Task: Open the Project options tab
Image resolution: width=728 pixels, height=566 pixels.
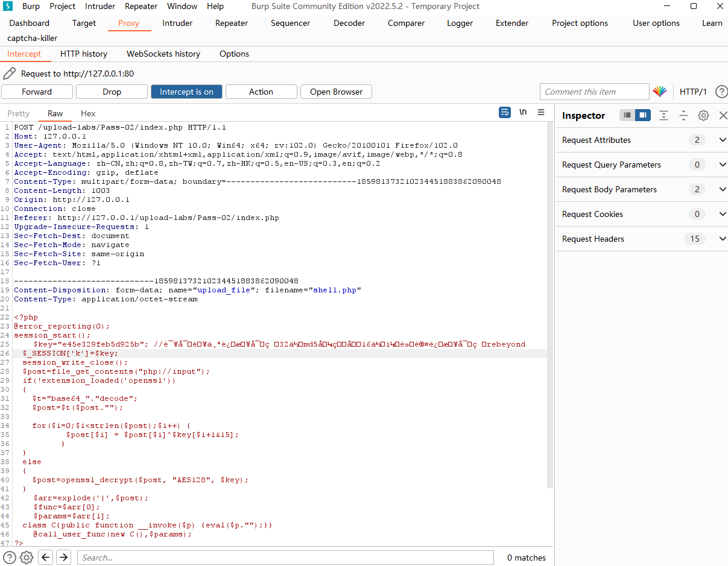Action: [580, 23]
